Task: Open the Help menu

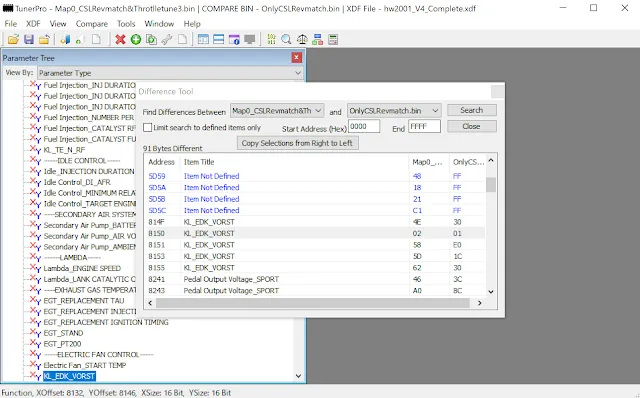Action: tap(192, 24)
